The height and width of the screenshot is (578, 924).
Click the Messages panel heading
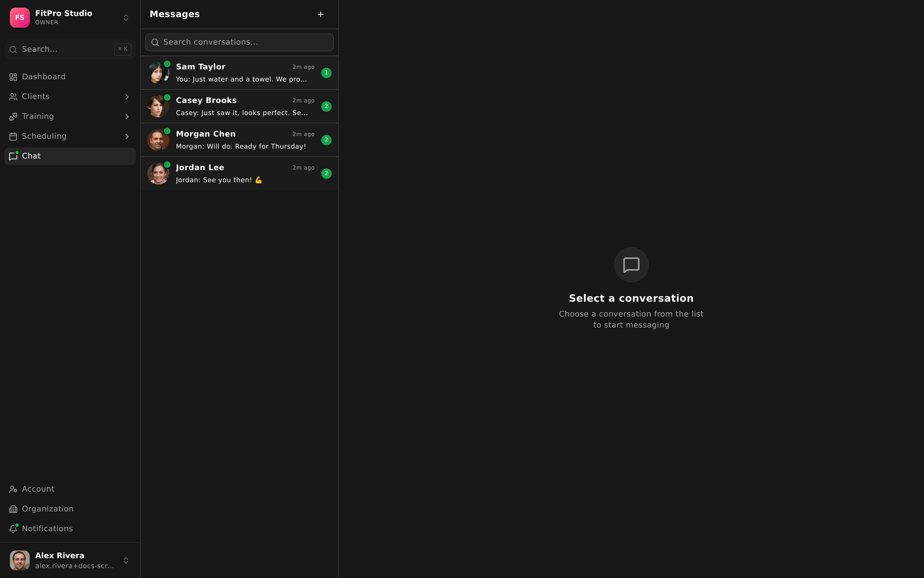tap(175, 14)
